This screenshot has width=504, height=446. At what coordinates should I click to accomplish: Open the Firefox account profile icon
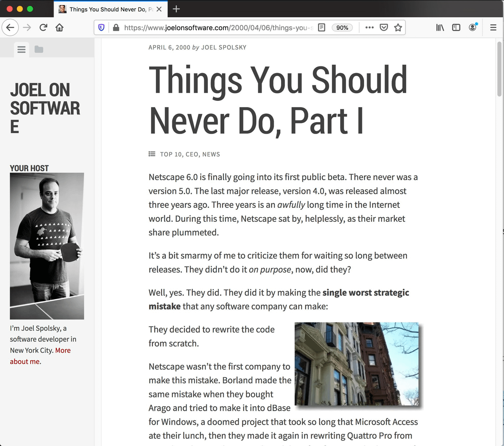(x=472, y=28)
